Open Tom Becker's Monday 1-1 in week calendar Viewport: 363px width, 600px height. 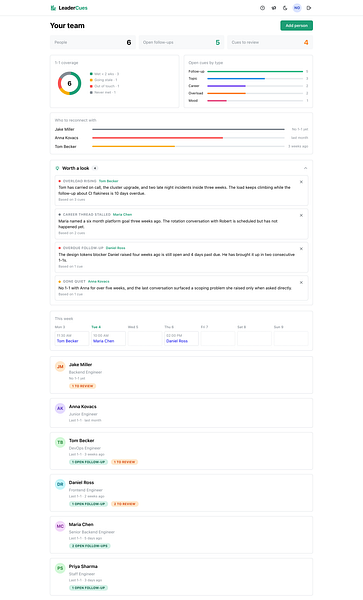72,338
